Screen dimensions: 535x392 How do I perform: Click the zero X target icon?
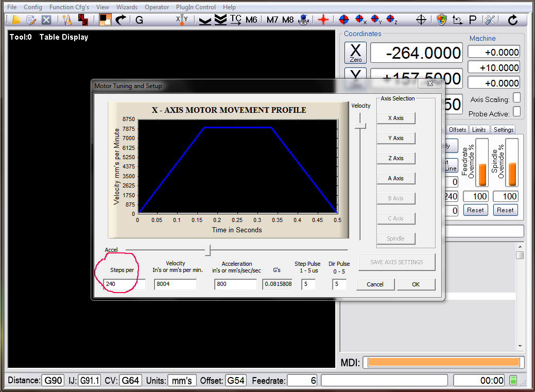pyautogui.click(x=360, y=20)
